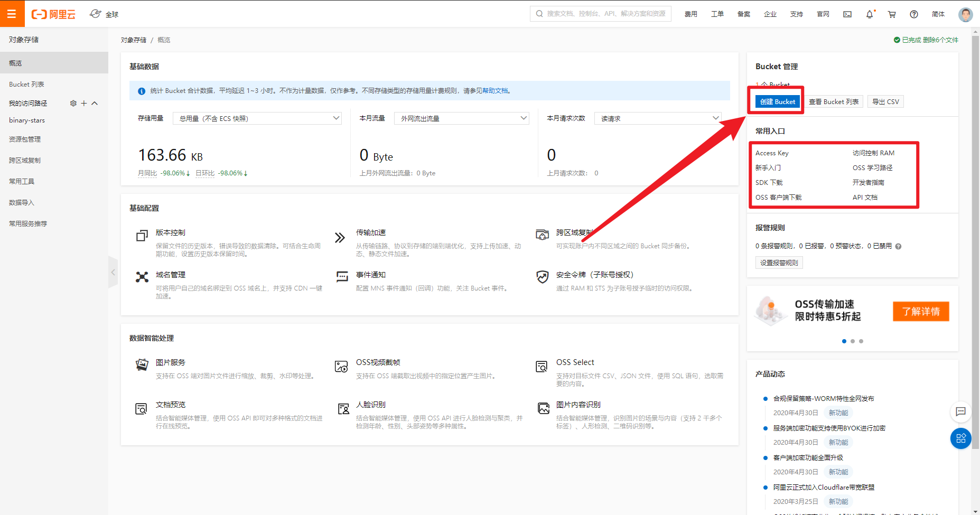Open the 图片内容识别 icon

[544, 408]
